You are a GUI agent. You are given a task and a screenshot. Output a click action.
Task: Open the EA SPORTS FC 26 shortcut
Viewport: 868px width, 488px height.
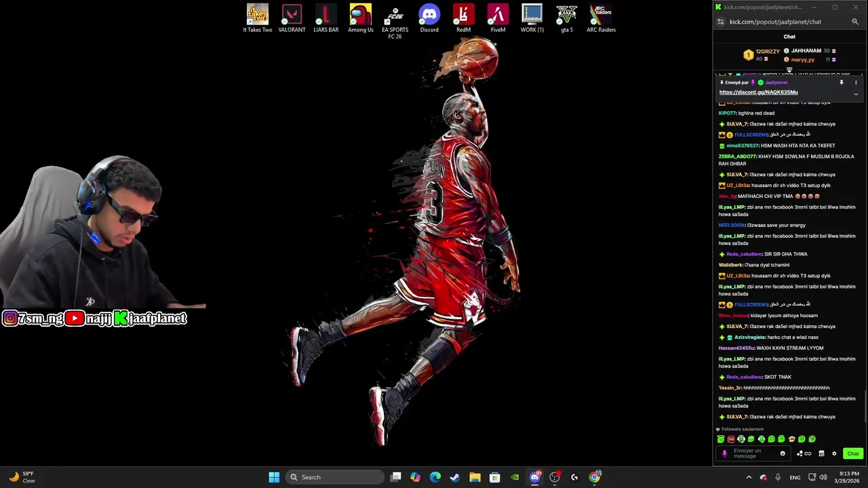pyautogui.click(x=395, y=22)
